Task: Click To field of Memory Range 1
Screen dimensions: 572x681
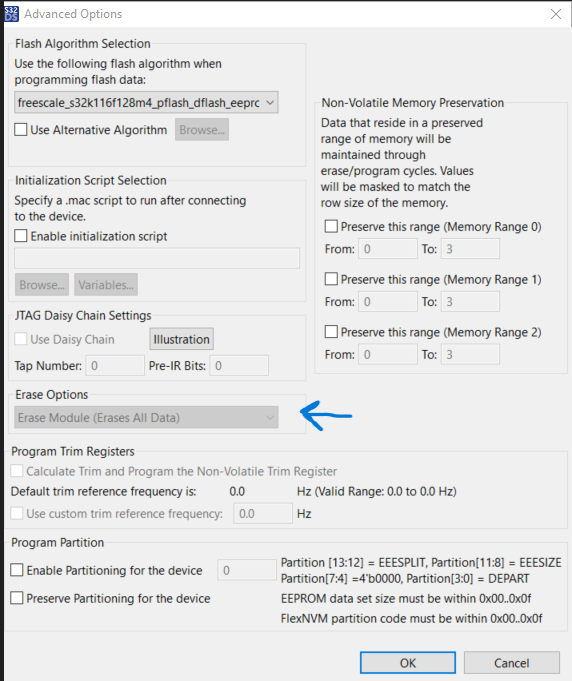Action: (470, 301)
